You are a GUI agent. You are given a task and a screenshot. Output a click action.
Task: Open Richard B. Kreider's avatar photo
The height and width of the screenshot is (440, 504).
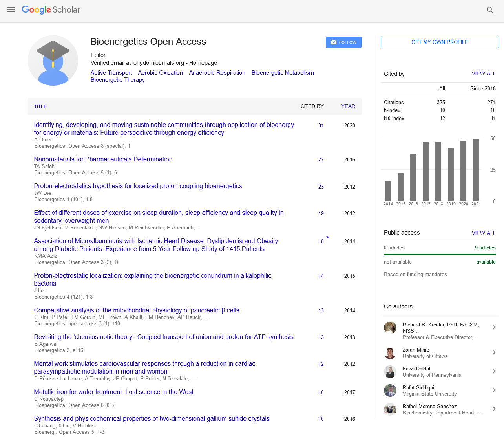point(390,328)
